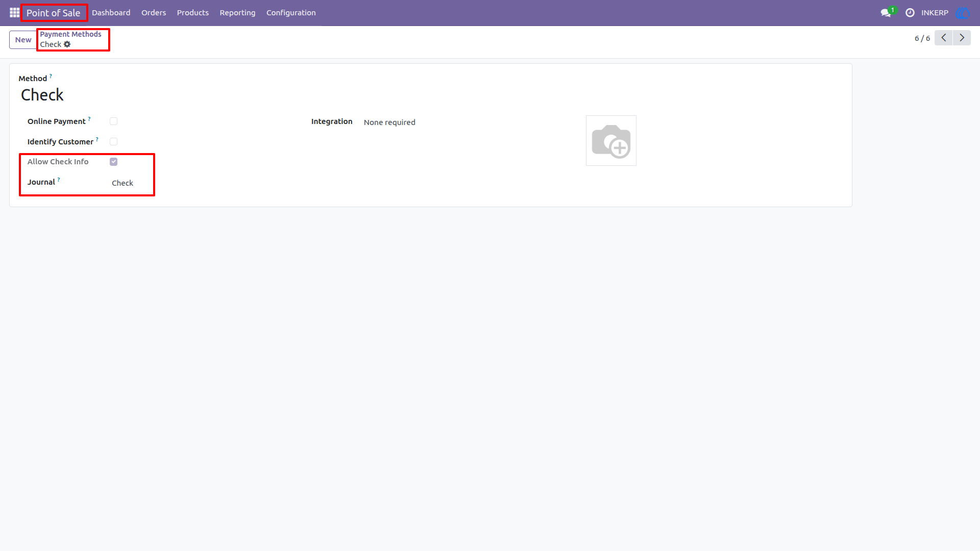Show help tooltip for Online Payment

(x=89, y=119)
